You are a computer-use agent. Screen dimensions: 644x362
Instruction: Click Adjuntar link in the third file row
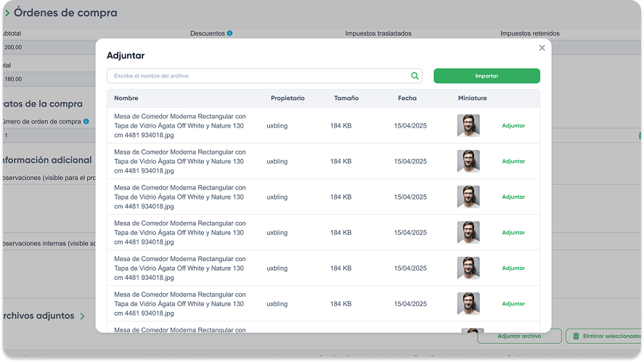(513, 197)
